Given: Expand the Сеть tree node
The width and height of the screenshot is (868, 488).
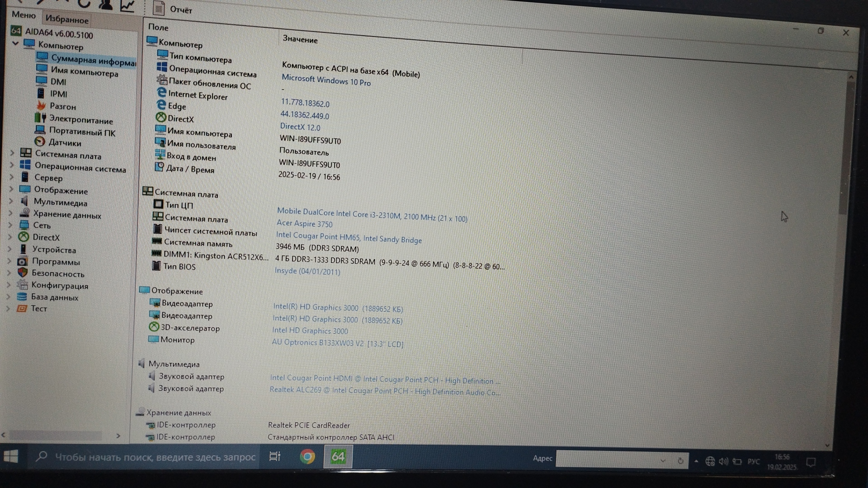Looking at the screenshot, I should tap(10, 224).
